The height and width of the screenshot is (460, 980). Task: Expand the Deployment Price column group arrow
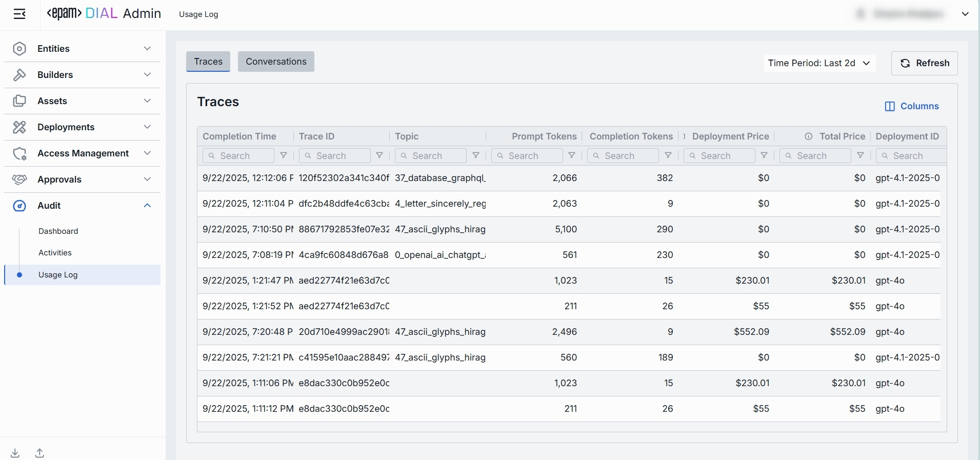tap(684, 136)
